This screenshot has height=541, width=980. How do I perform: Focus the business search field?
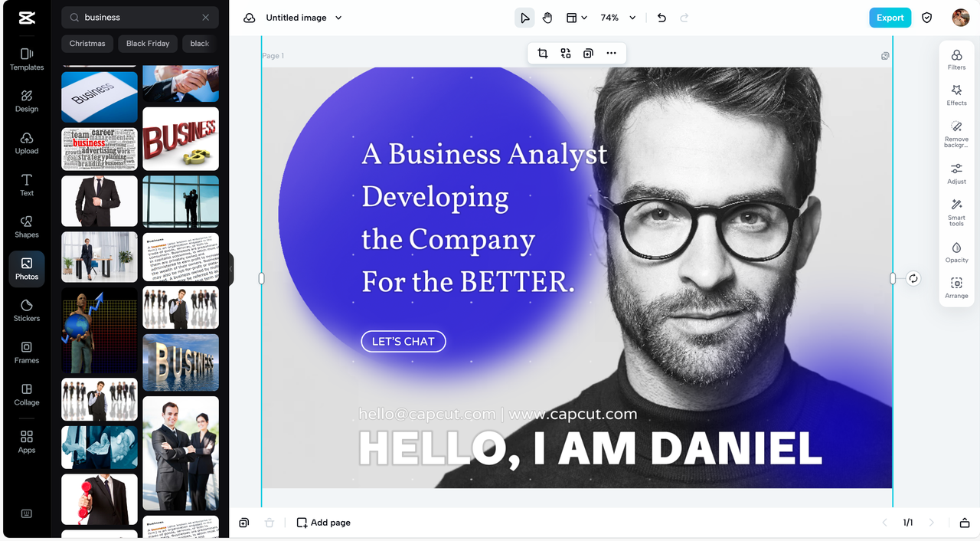(140, 17)
